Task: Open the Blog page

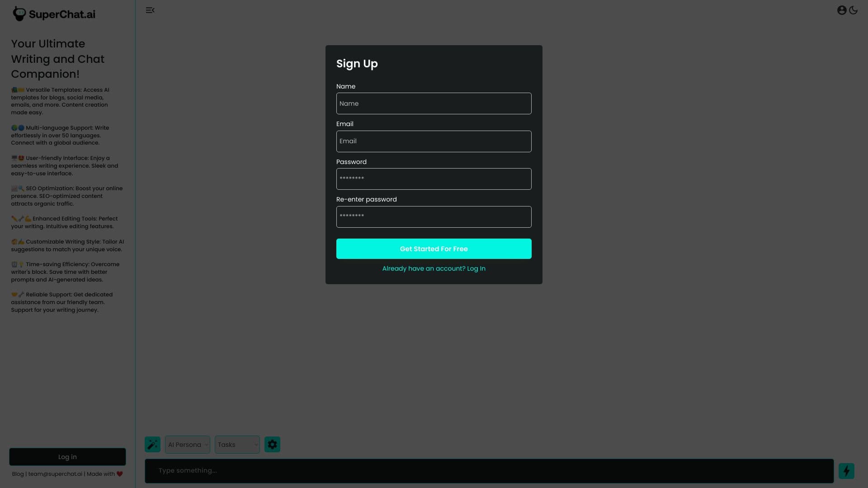Action: click(x=18, y=474)
